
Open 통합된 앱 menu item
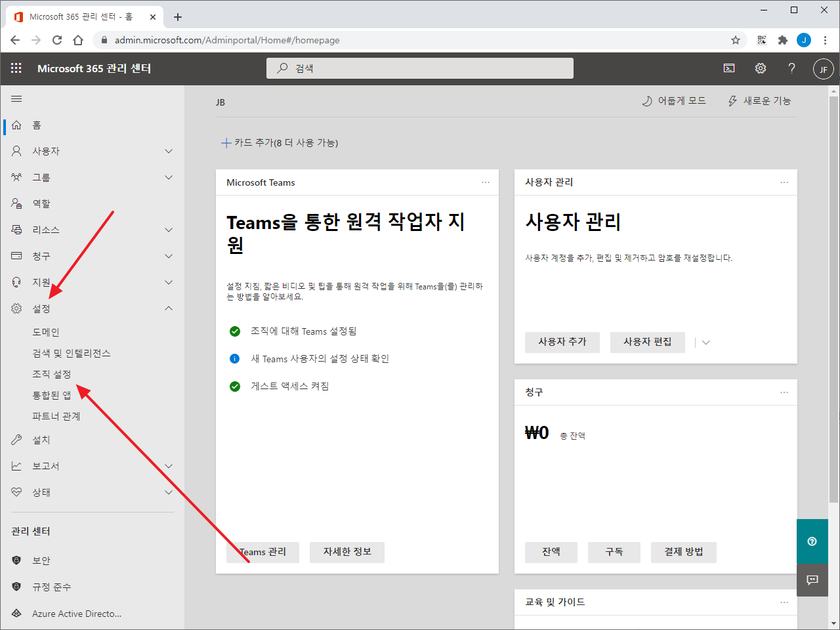pos(52,395)
